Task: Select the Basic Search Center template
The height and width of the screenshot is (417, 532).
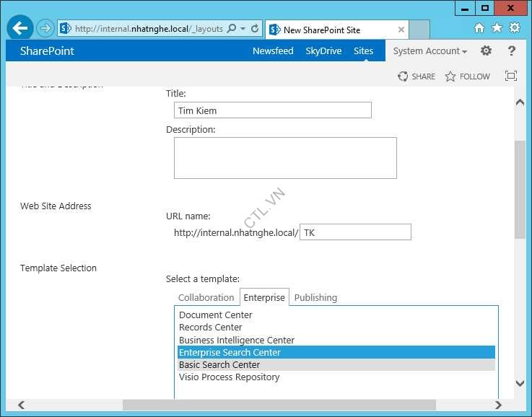Action: (x=336, y=365)
